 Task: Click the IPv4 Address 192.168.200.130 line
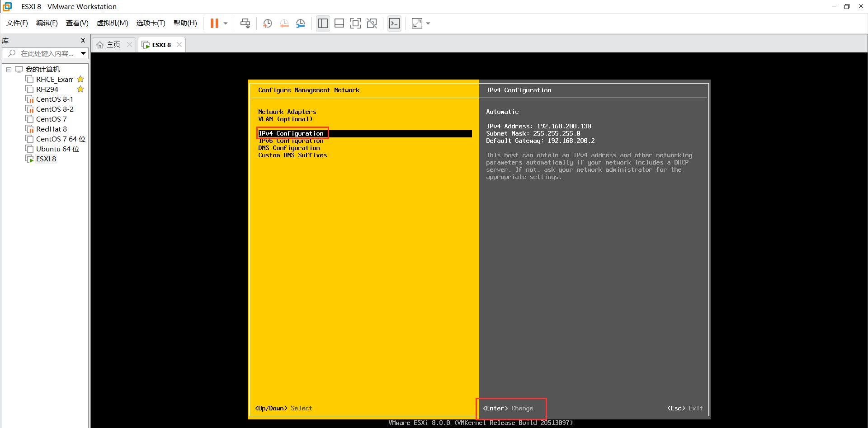[538, 126]
